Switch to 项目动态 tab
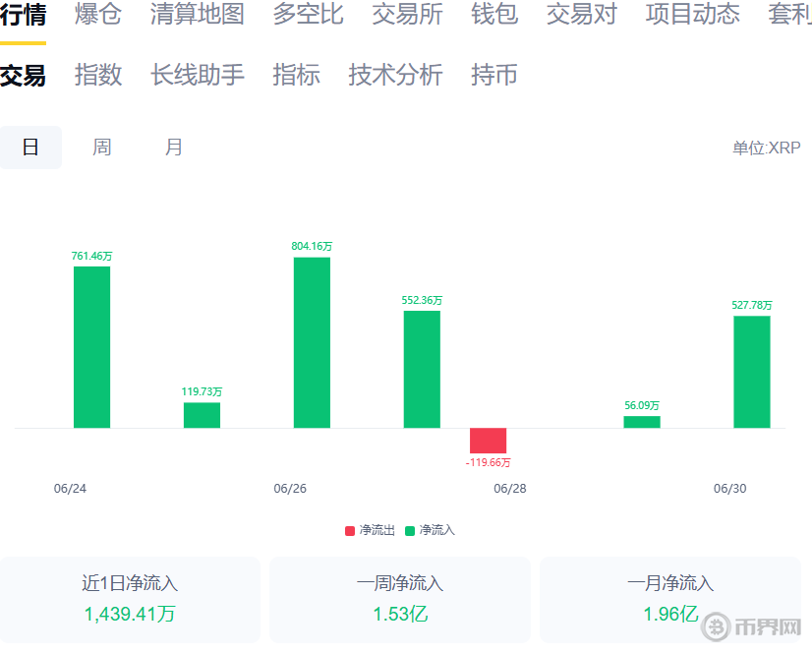Screen dimensions: 812x654 pyautogui.click(x=692, y=15)
